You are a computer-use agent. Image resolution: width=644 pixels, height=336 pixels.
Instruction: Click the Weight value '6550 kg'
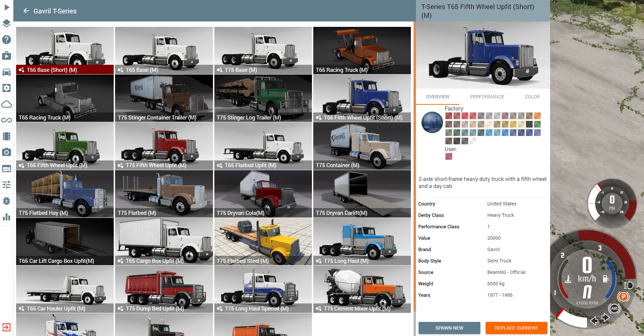tap(496, 284)
